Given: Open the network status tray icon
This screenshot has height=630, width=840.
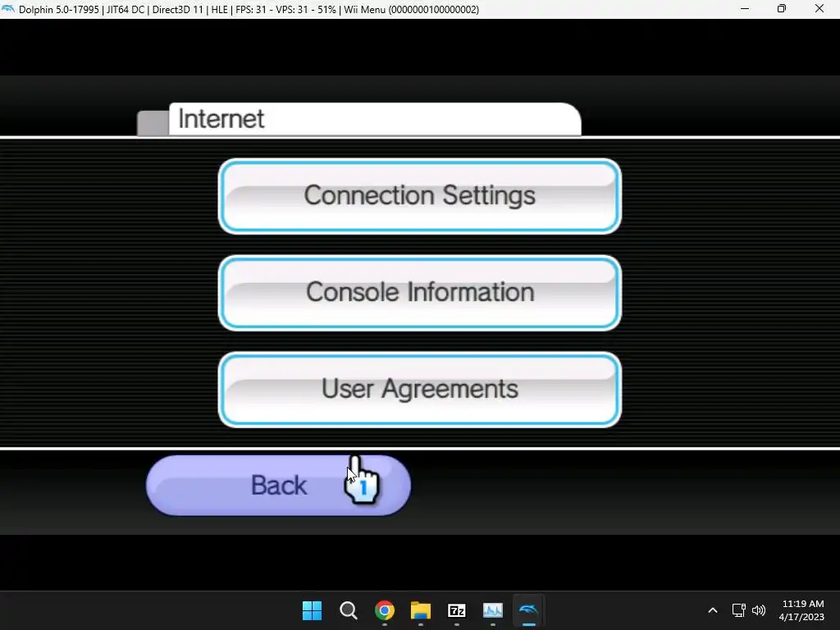Looking at the screenshot, I should [739, 610].
